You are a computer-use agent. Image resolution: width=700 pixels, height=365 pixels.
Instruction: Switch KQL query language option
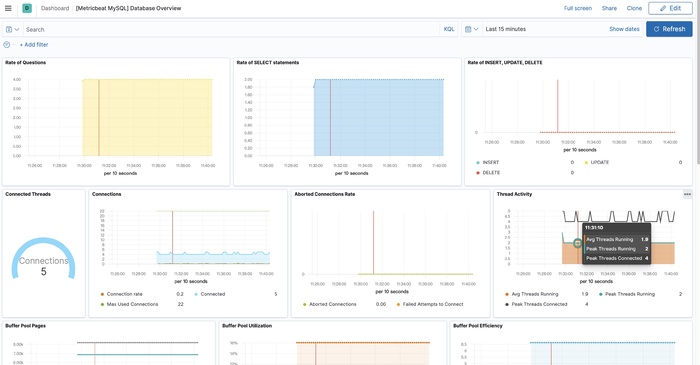coord(449,29)
